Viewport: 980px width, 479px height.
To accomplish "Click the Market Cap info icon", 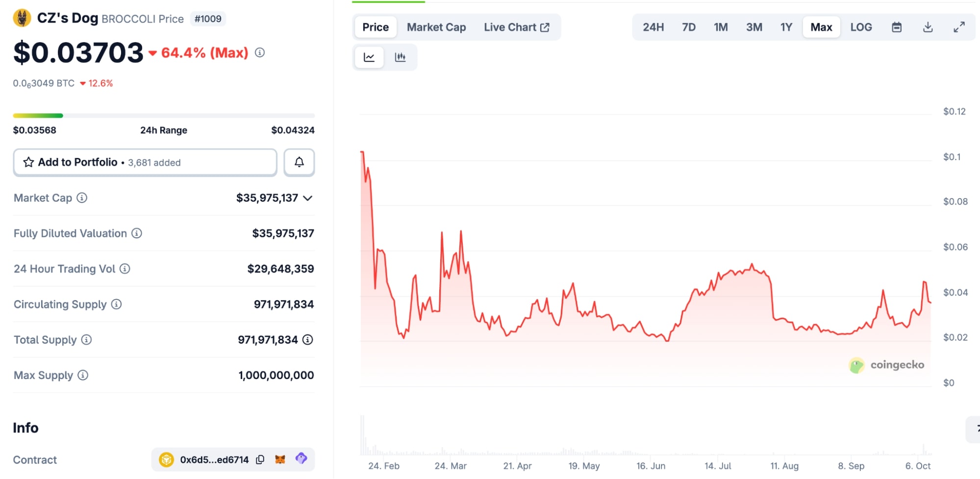I will pos(82,198).
